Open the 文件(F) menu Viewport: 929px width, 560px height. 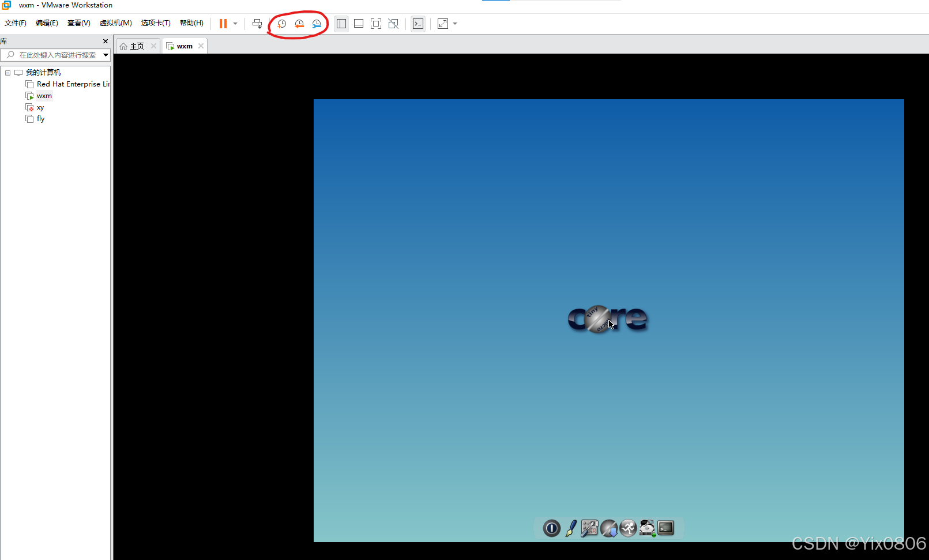[x=16, y=23]
